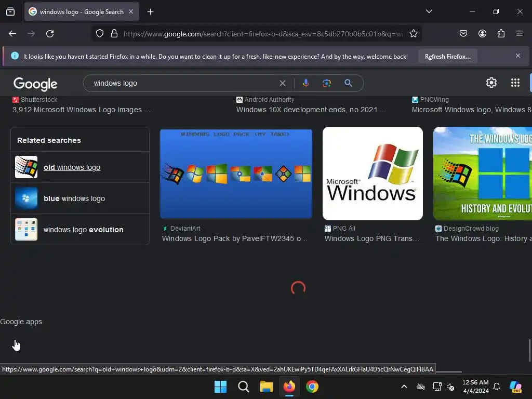This screenshot has height=399, width=532.
Task: Click the windows logo evolution thumbnail
Action: coord(26,230)
